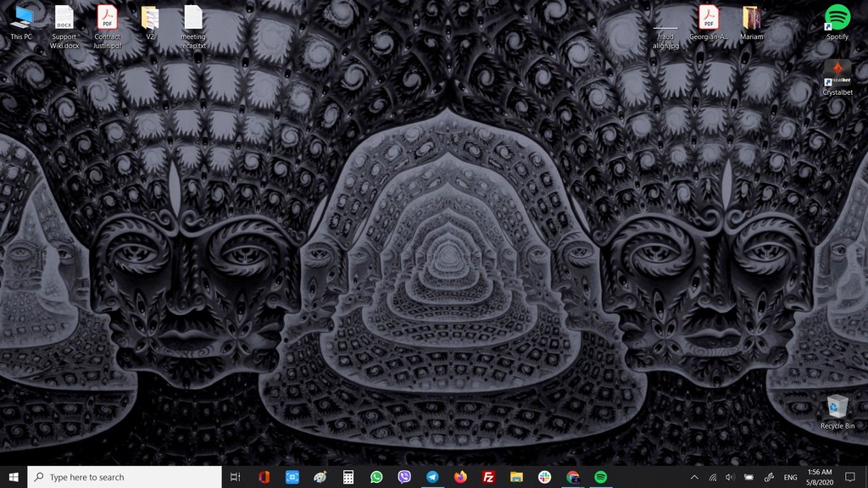Switch to Chrome in the taskbar

tap(573, 477)
